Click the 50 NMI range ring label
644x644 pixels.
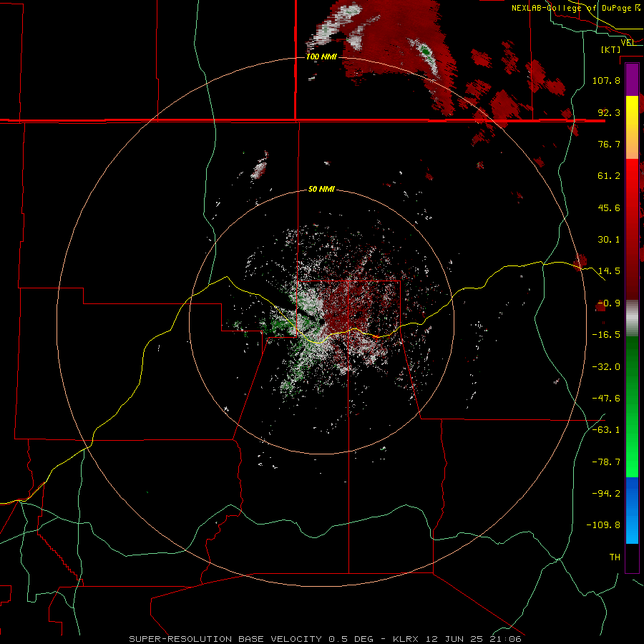click(321, 190)
